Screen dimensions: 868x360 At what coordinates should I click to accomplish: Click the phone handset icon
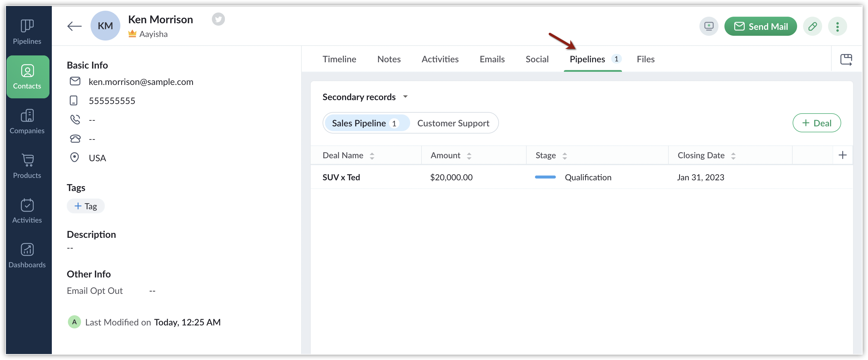[75, 119]
